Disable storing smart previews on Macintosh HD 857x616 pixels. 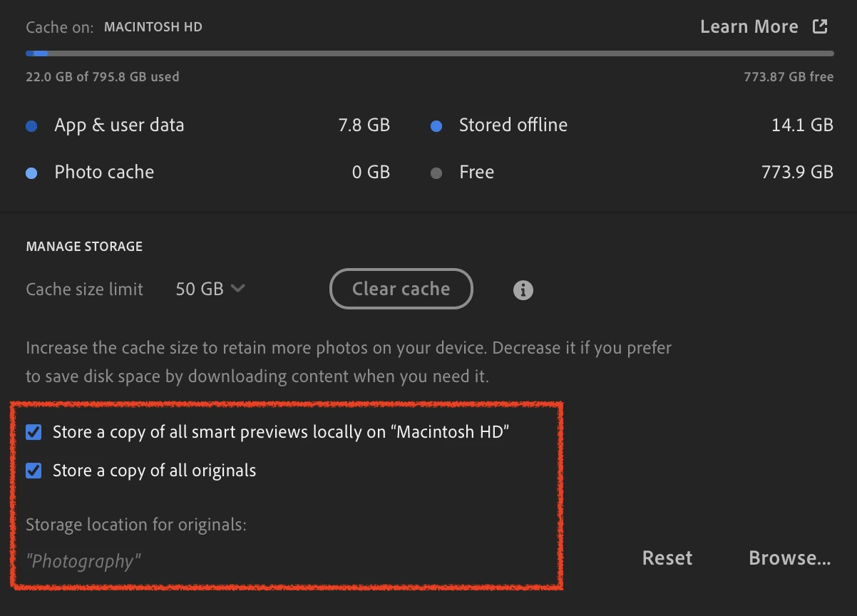[33, 431]
